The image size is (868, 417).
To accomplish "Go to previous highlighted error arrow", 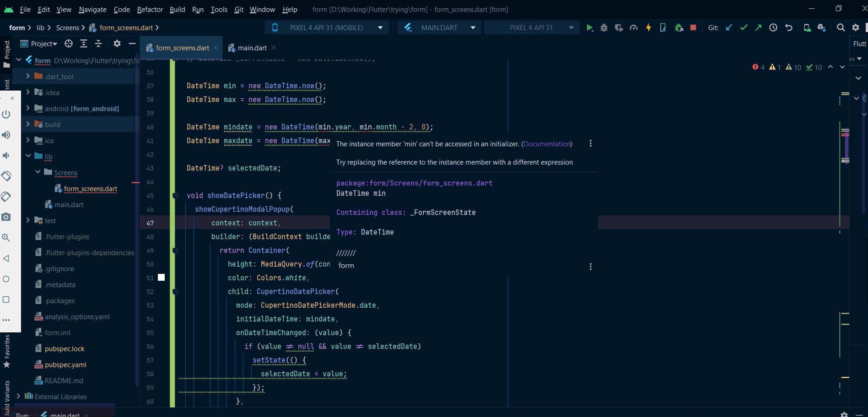I will pos(830,67).
